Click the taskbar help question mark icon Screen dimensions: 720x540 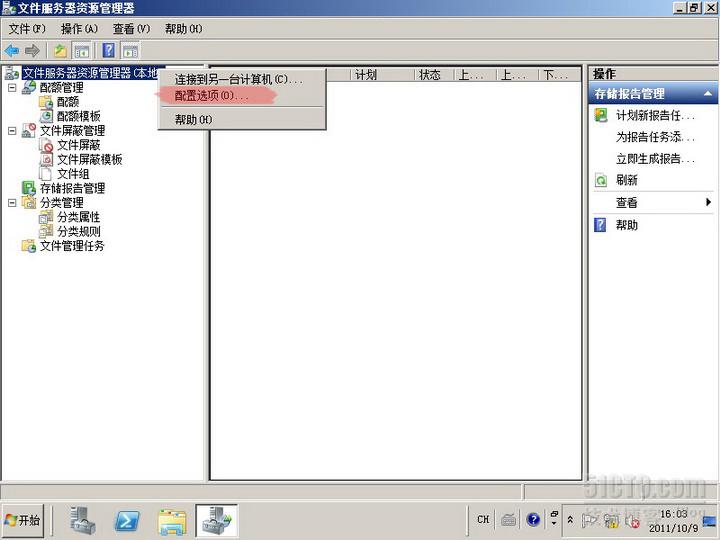point(533,519)
